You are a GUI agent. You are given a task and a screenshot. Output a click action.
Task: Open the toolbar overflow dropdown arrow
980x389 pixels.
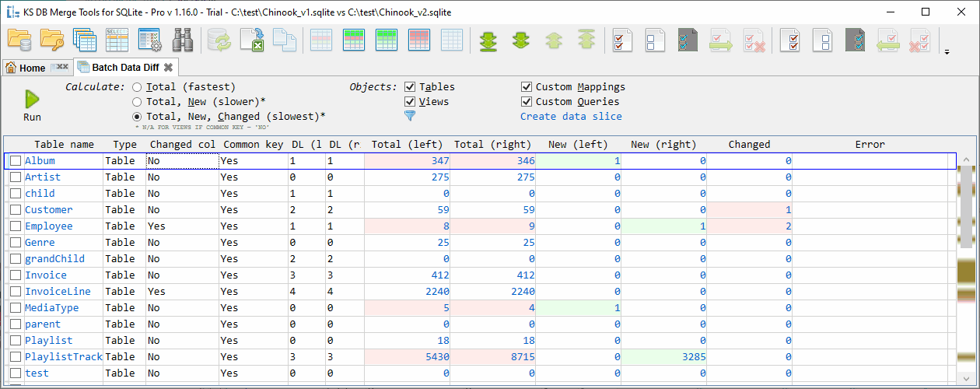[x=947, y=52]
